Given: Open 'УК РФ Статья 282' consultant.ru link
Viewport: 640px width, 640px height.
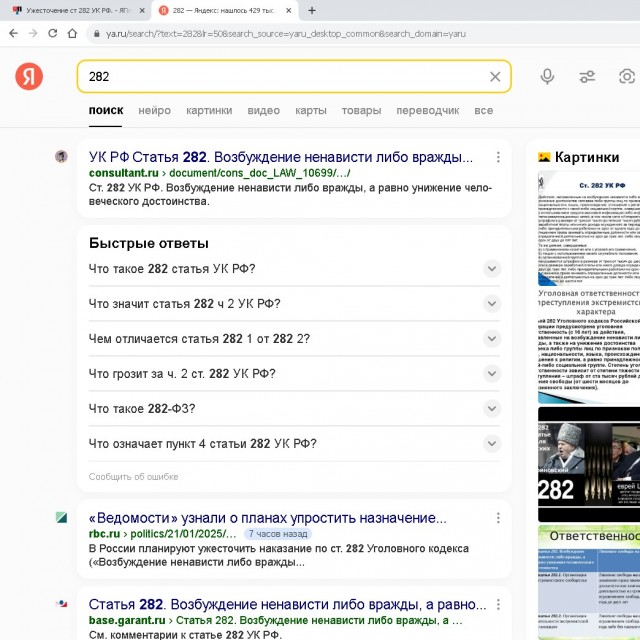Looking at the screenshot, I should click(x=280, y=157).
